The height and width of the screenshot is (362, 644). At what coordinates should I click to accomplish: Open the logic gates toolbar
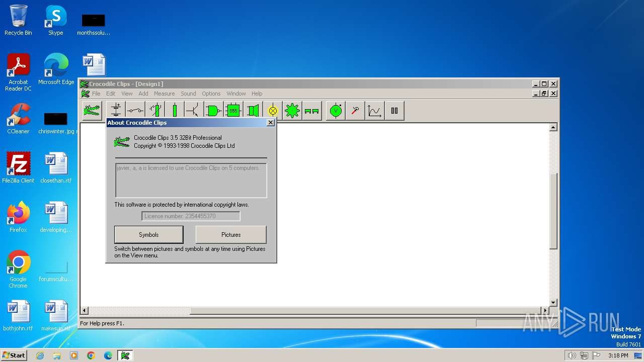coord(214,111)
